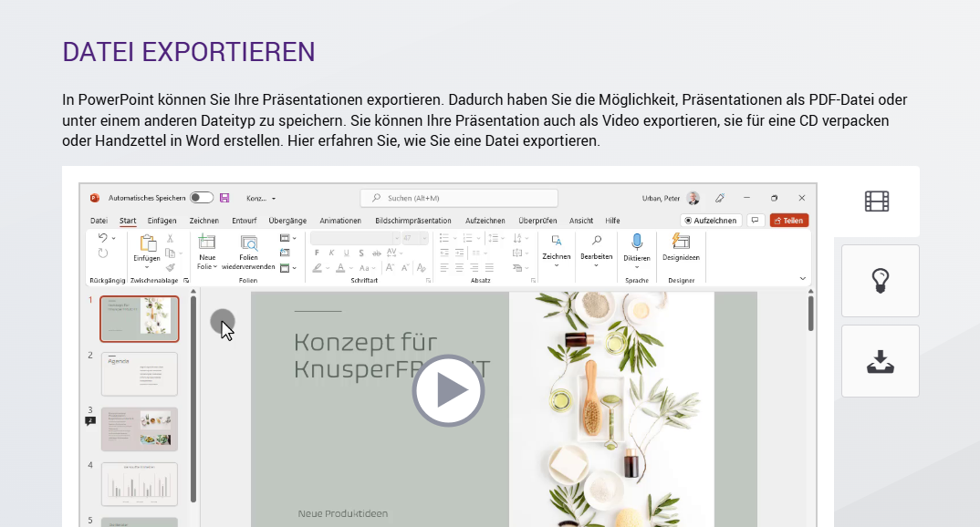Click the clear formatting icon
980x527 pixels.
click(x=422, y=268)
